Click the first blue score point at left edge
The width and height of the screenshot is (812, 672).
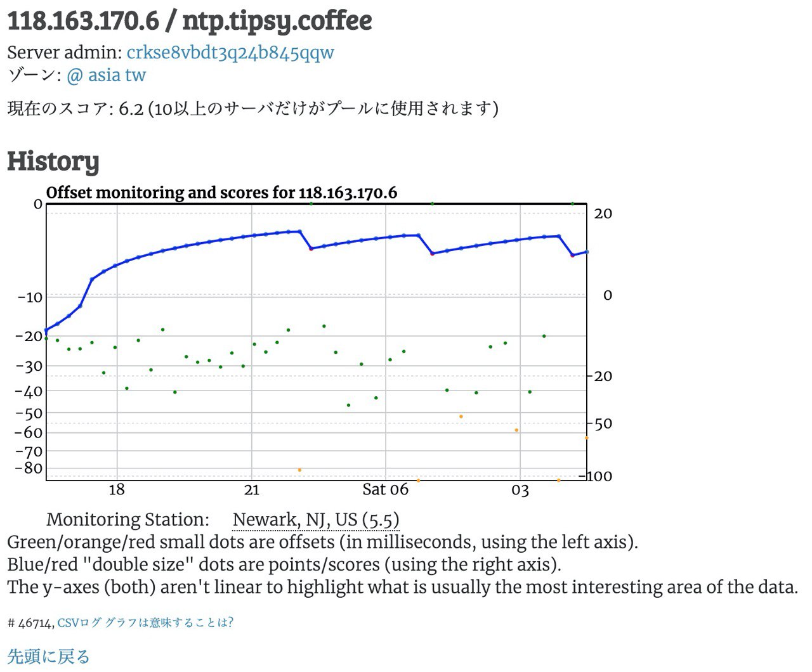pyautogui.click(x=46, y=330)
